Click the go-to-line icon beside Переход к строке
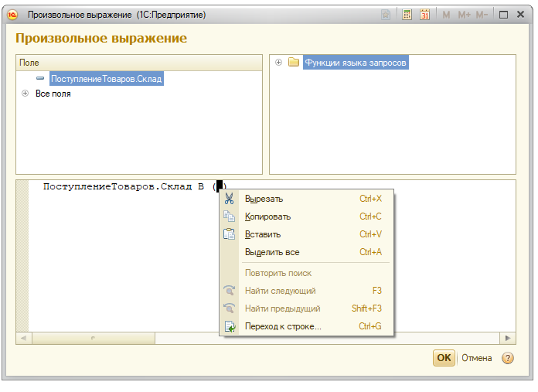This screenshot has width=538, height=392. (230, 326)
